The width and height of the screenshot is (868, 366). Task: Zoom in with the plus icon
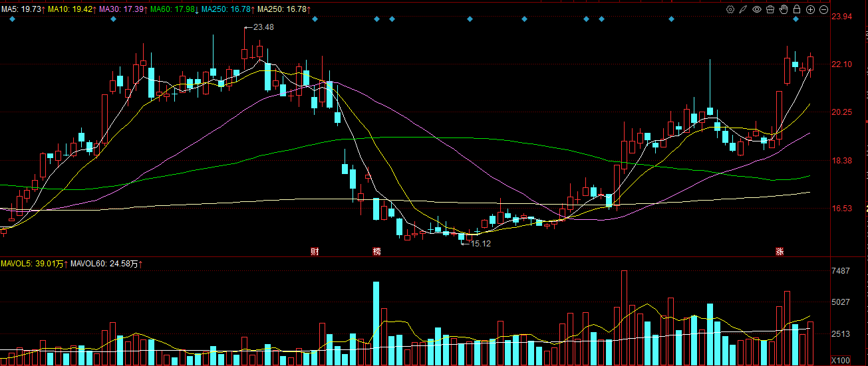pyautogui.click(x=810, y=9)
